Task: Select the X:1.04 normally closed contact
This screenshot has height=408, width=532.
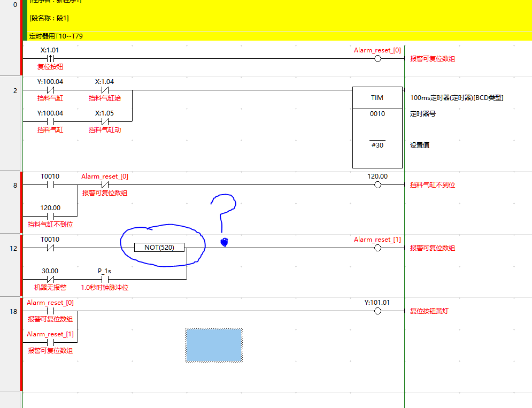Action: point(105,90)
